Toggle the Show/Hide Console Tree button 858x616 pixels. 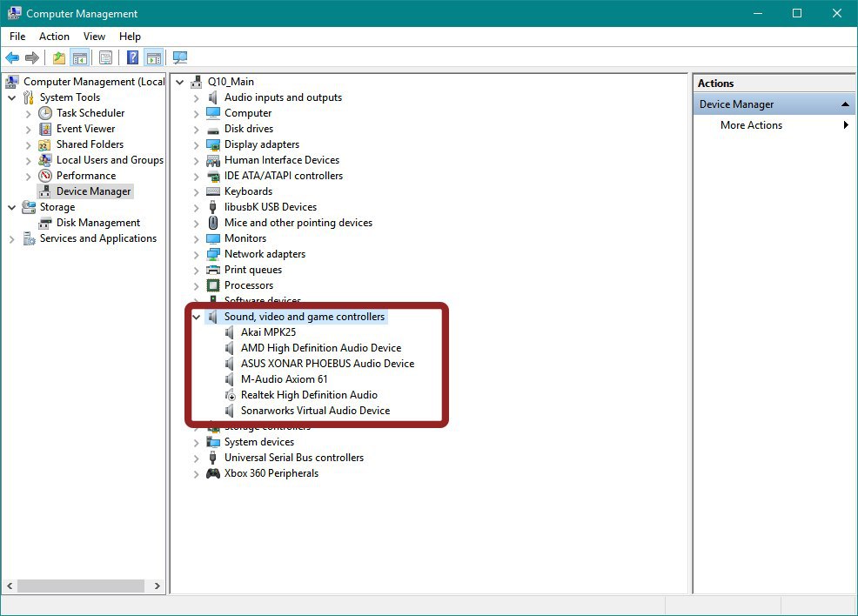[x=80, y=57]
